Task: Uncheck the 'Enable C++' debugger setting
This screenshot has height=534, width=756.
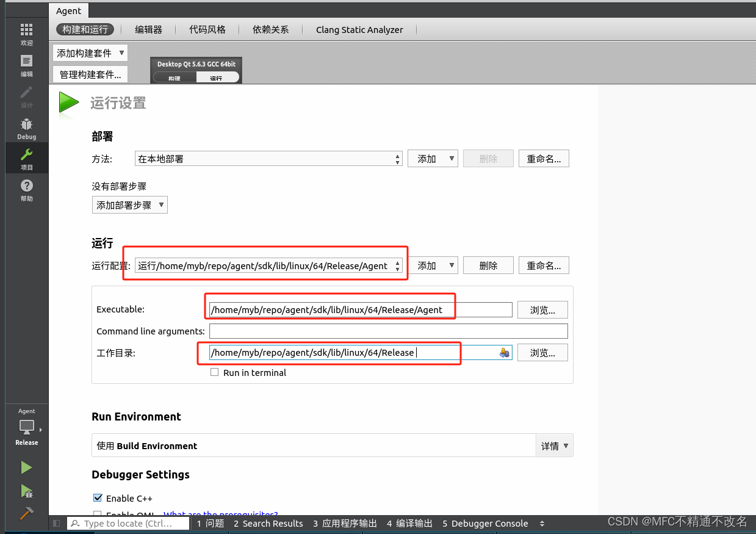Action: [x=98, y=498]
